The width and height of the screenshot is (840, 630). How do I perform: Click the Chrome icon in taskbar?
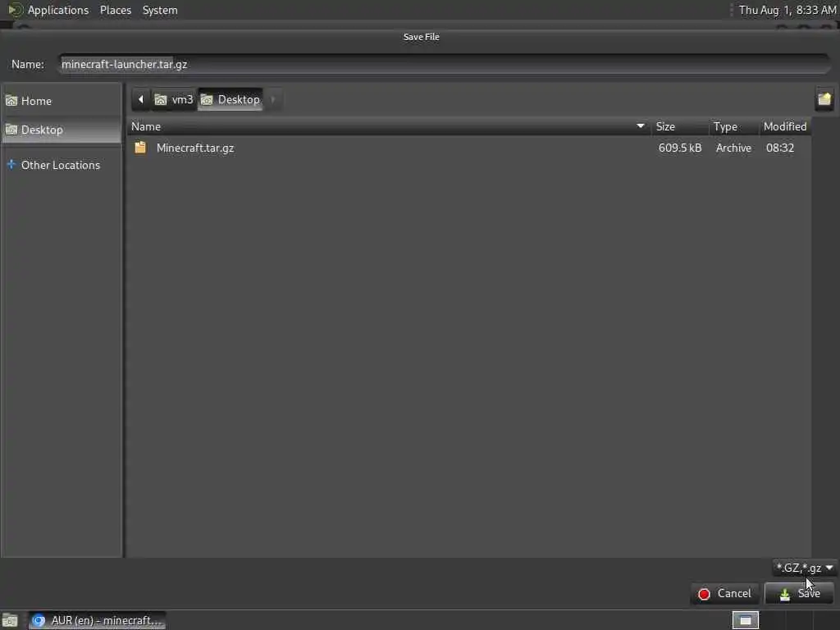38,620
